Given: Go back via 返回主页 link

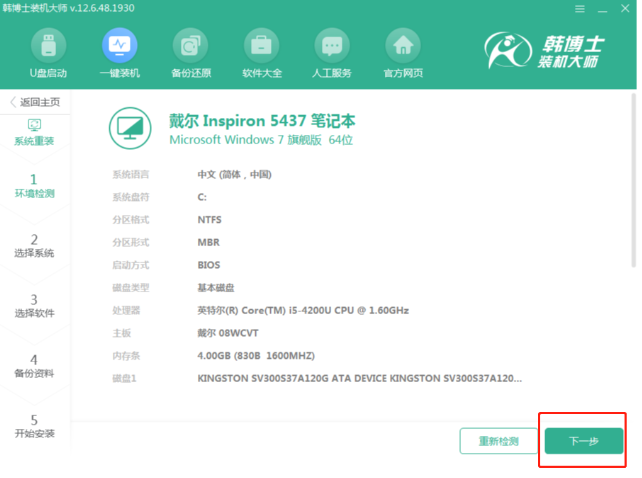Looking at the screenshot, I should pos(35,102).
